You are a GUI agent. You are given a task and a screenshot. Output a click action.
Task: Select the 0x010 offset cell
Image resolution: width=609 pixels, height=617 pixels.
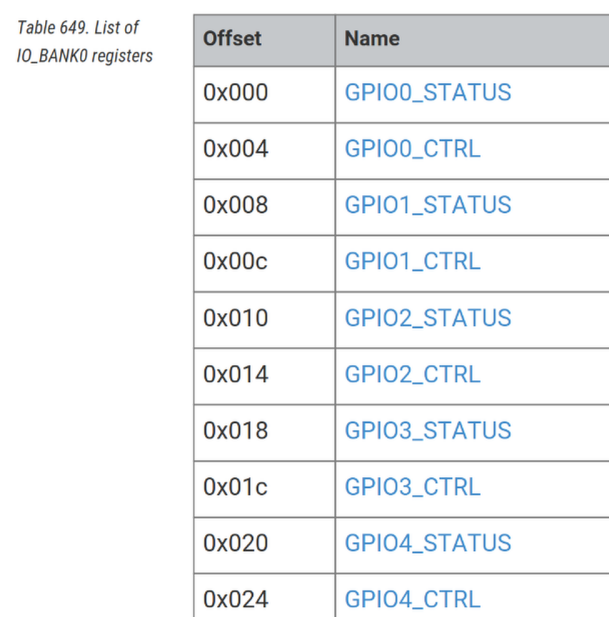click(x=235, y=318)
